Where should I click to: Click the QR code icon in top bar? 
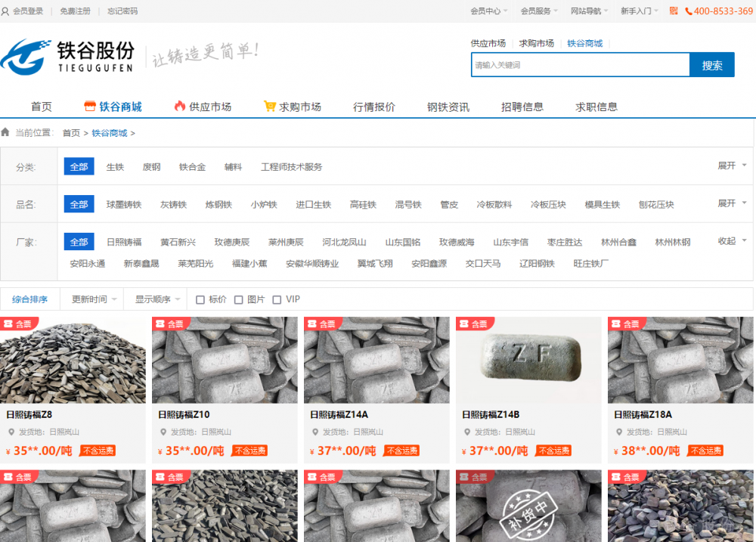674,11
